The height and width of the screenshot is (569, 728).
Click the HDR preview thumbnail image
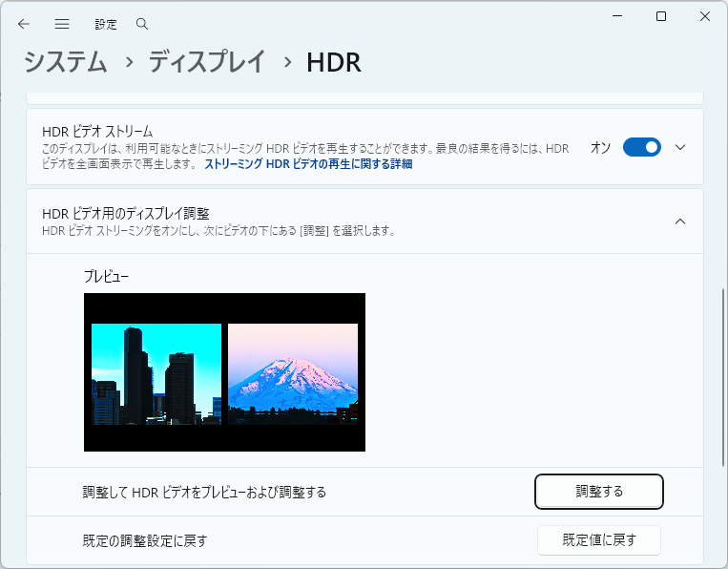pyautogui.click(x=225, y=372)
